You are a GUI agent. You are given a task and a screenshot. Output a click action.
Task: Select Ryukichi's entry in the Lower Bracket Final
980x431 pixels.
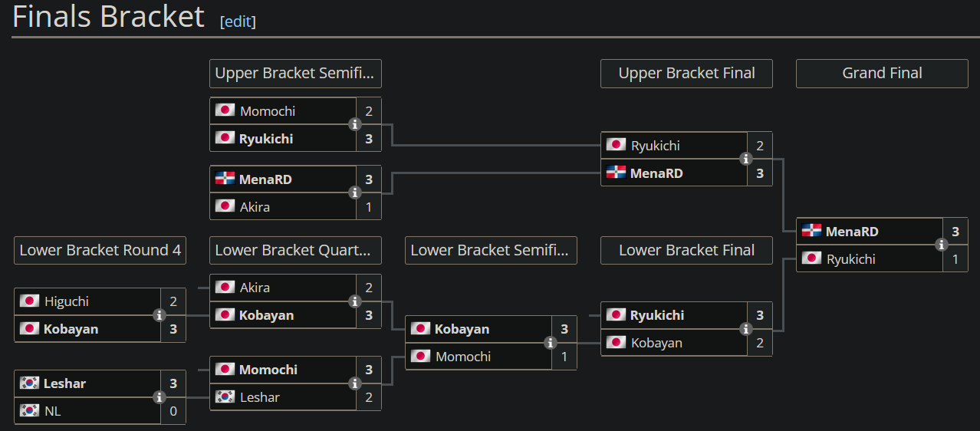tap(674, 315)
